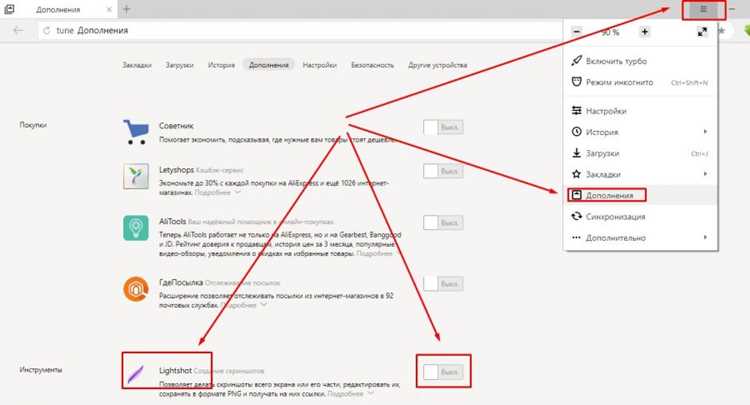Click the AliTools extension title
750x405 pixels.
(x=173, y=222)
